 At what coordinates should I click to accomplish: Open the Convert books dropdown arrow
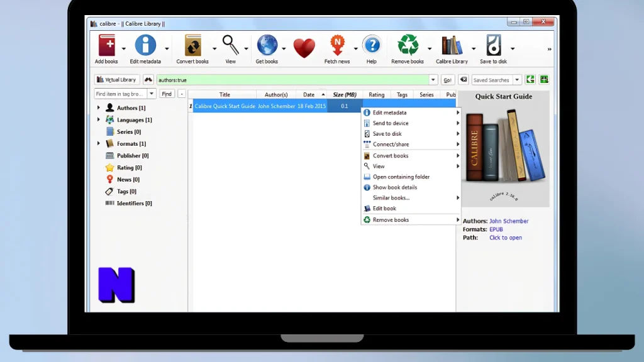(x=214, y=49)
